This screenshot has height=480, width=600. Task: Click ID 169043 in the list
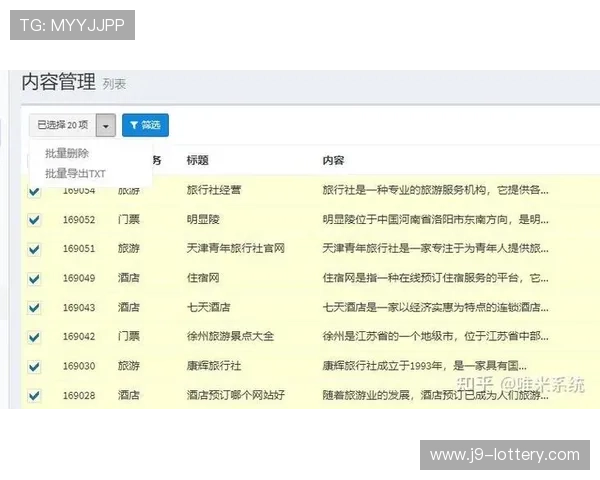click(79, 307)
